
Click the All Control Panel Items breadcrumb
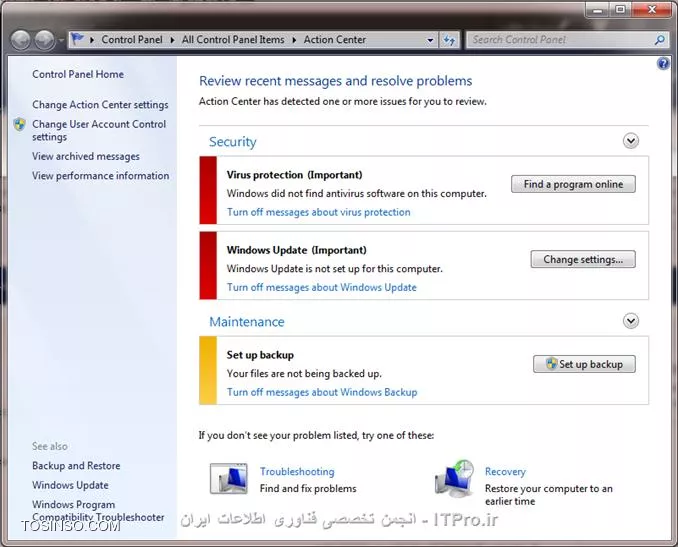click(233, 40)
